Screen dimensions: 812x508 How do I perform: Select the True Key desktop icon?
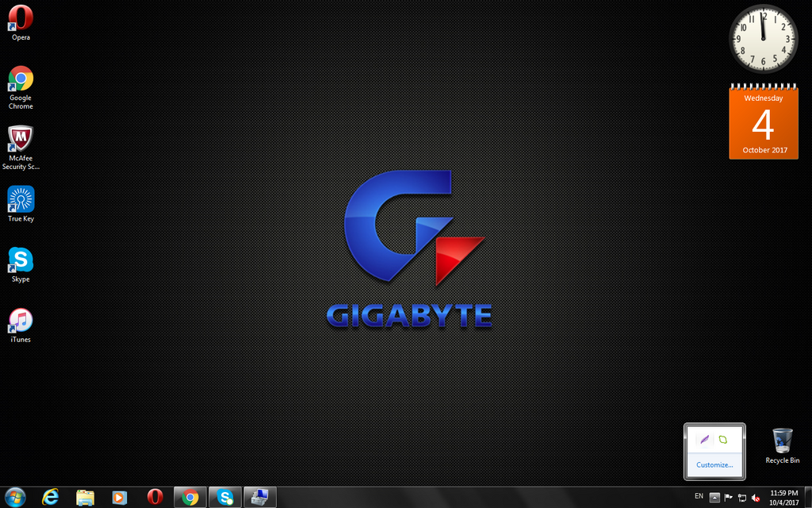click(21, 204)
